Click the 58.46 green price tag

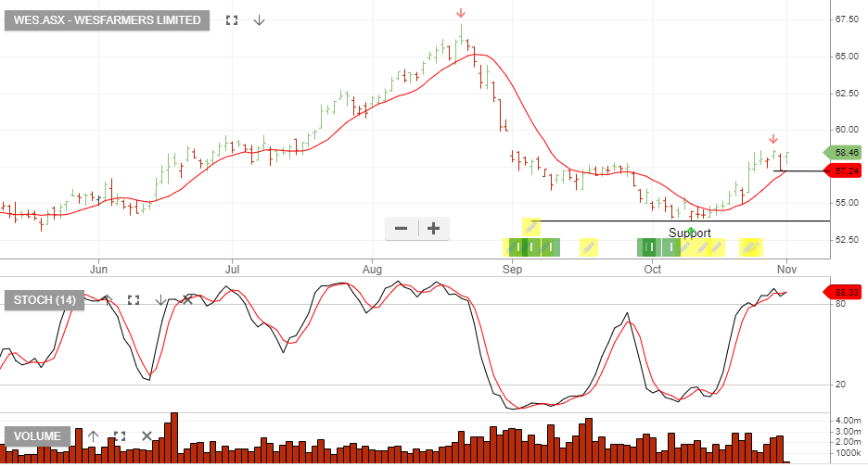tap(843, 153)
